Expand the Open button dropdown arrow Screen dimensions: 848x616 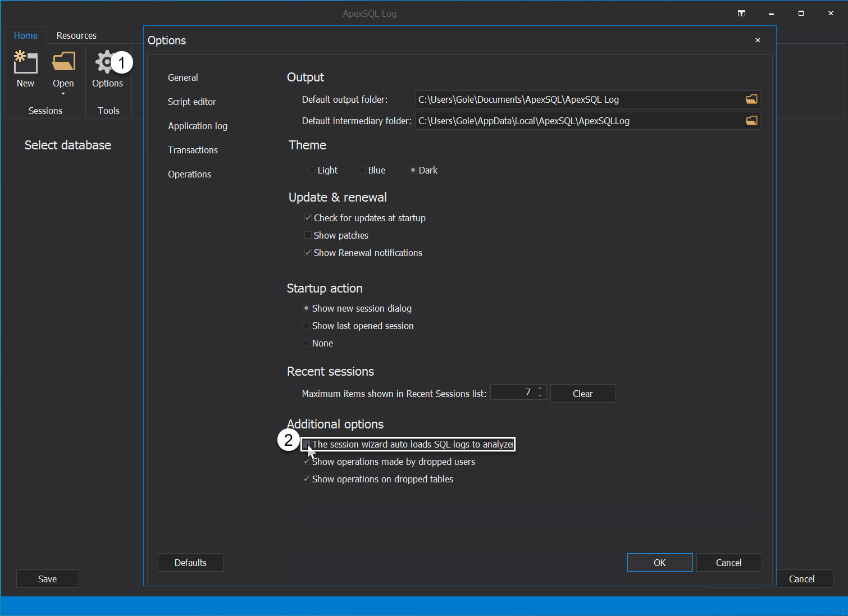pos(63,94)
